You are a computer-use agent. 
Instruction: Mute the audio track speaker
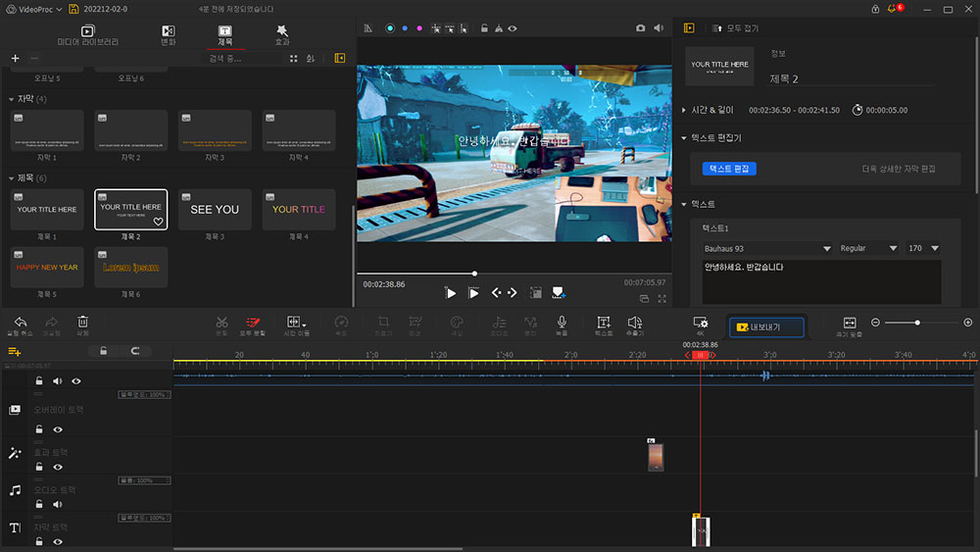click(x=58, y=505)
